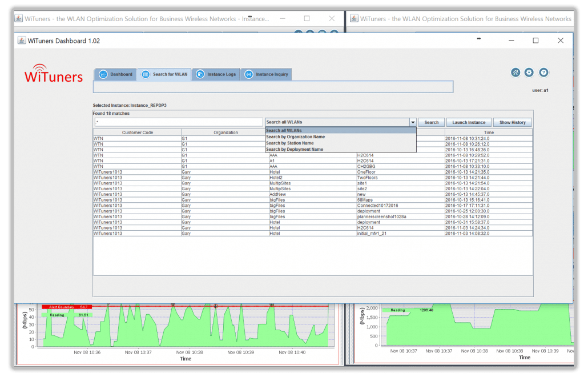Viewport: 588px width, 377px height.
Task: Select Search by Deployment Name option
Action: (341, 149)
